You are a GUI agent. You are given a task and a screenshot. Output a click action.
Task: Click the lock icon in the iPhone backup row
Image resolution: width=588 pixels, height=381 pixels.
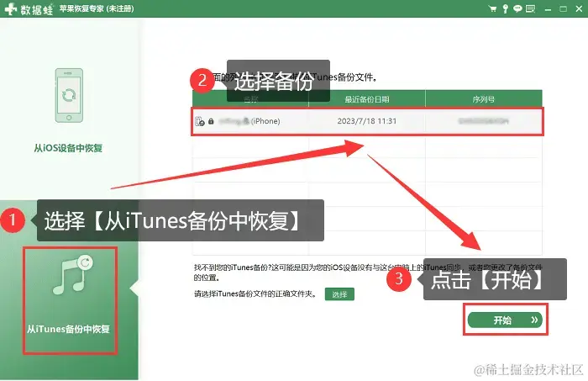(211, 121)
